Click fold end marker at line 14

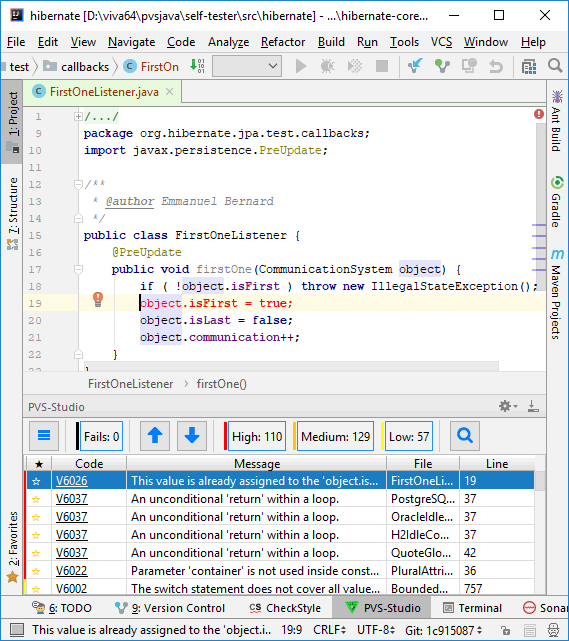(x=78, y=219)
